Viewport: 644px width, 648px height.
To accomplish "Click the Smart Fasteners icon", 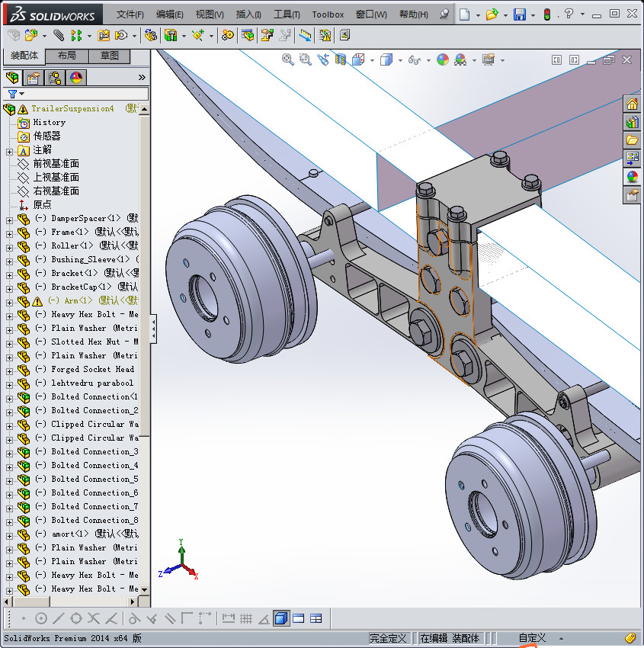I will (x=104, y=36).
